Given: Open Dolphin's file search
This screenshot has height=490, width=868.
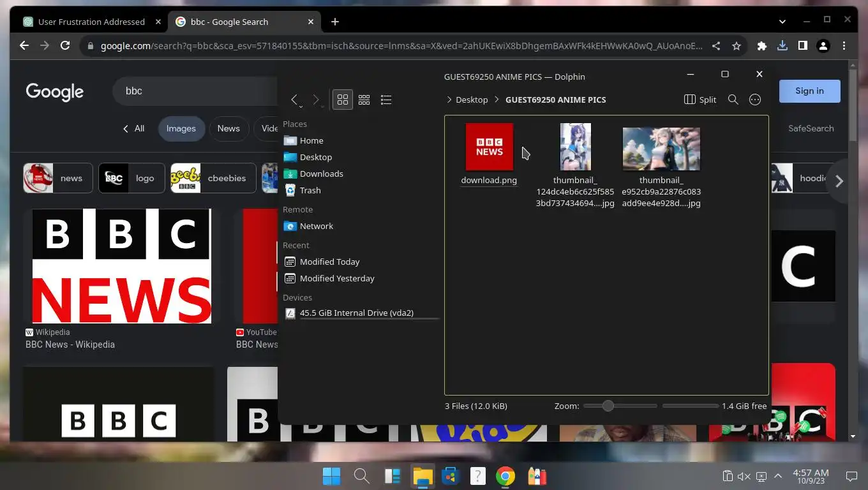Looking at the screenshot, I should (x=733, y=100).
